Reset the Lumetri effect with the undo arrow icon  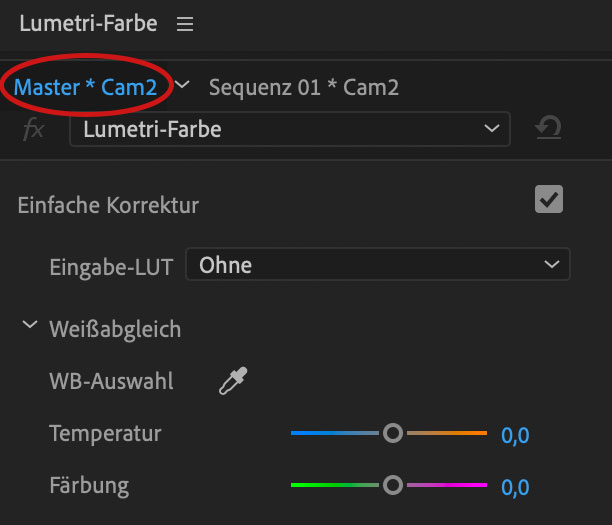[548, 129]
